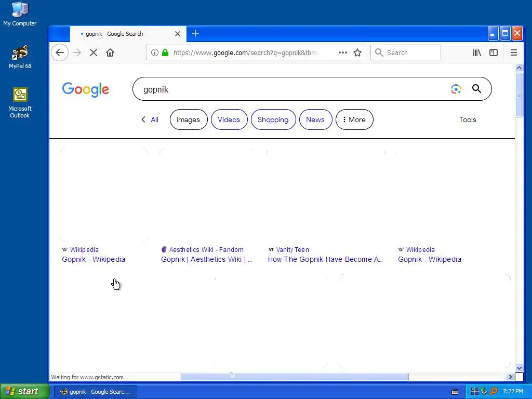Select the Videos filter

pyautogui.click(x=229, y=119)
